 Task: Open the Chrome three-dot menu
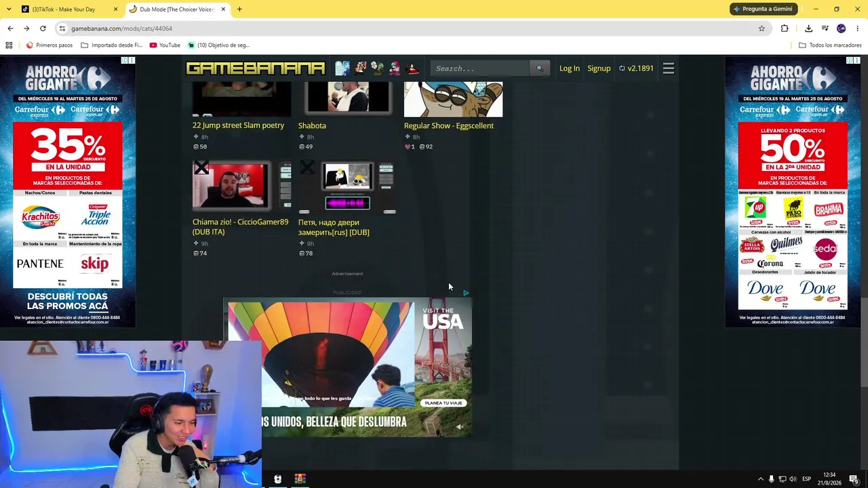coord(858,28)
